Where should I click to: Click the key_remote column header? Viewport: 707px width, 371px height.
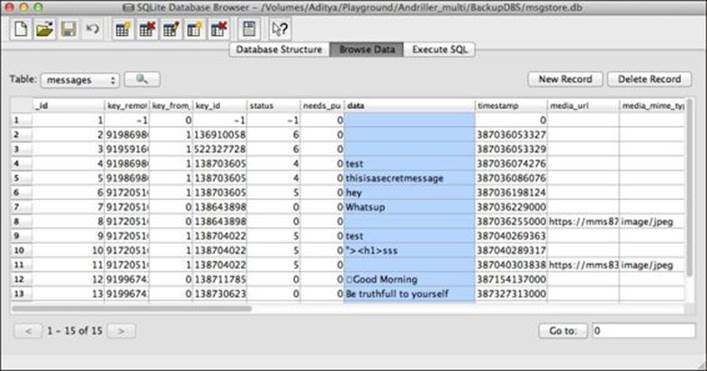pos(127,105)
